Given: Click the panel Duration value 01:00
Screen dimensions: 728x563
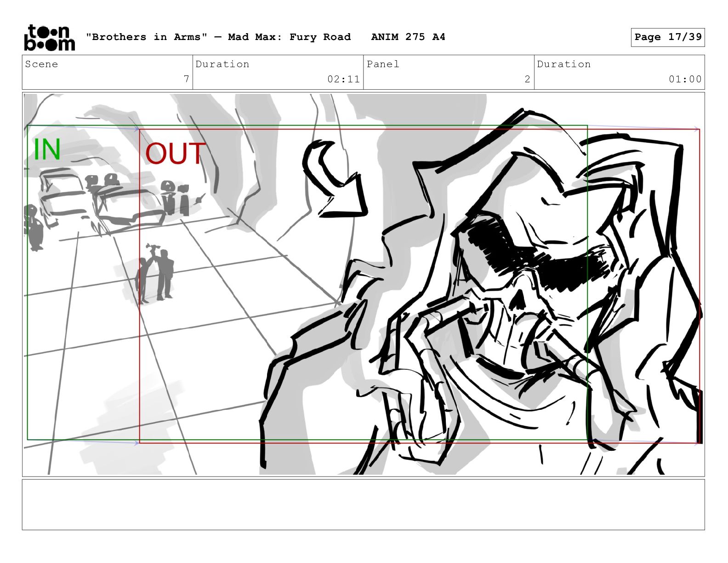Looking at the screenshot, I should click(x=685, y=79).
